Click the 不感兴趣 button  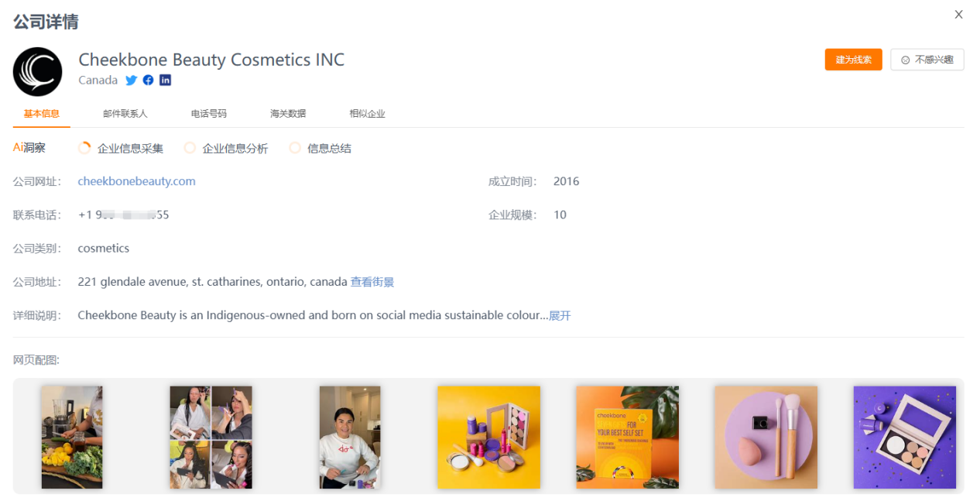pos(927,60)
